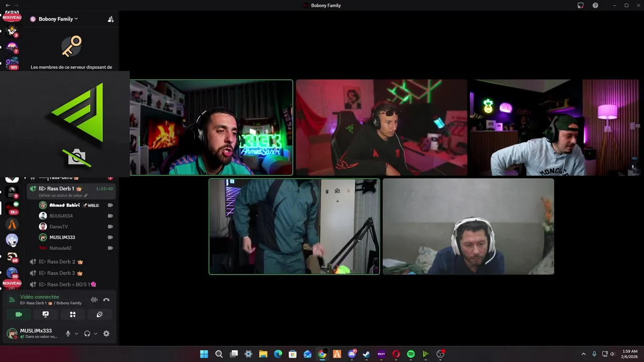Open the Discord taskbar icon
The height and width of the screenshot is (362, 644).
[352, 354]
